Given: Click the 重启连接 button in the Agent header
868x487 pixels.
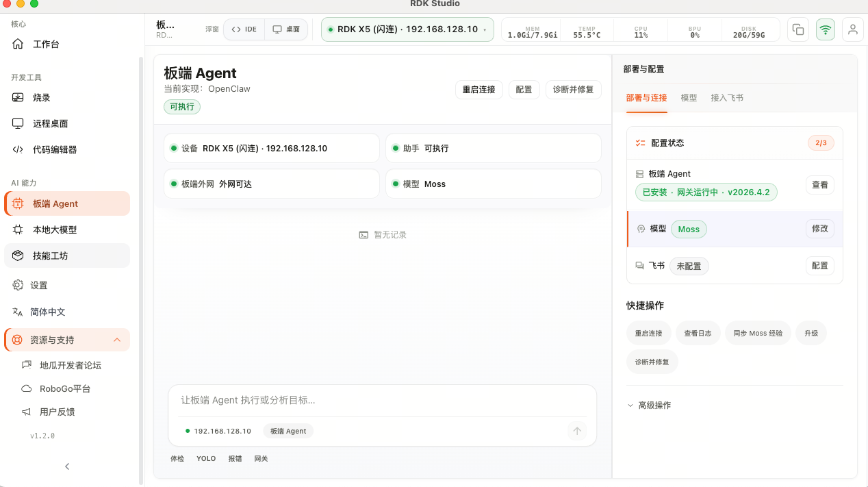Looking at the screenshot, I should 478,90.
